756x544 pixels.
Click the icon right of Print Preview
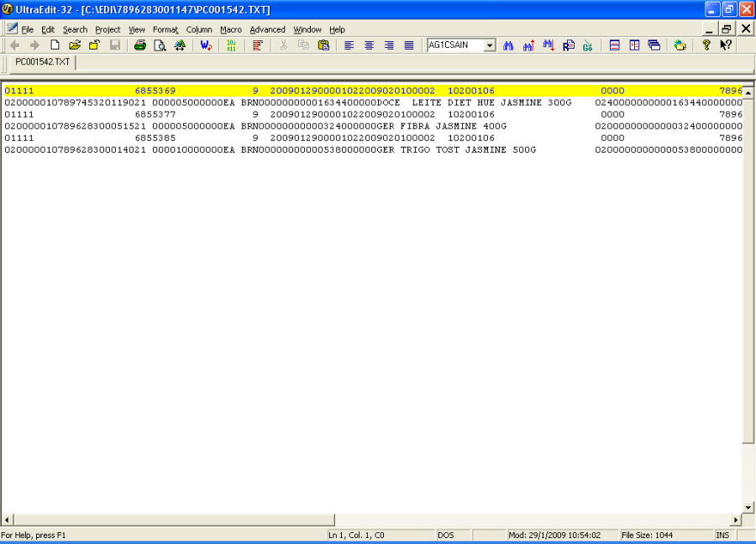(x=180, y=45)
